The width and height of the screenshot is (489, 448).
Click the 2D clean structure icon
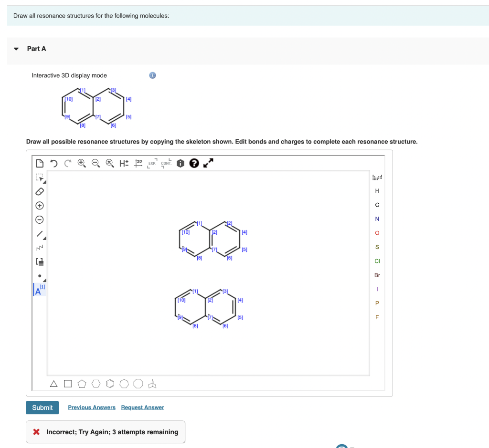tap(138, 163)
